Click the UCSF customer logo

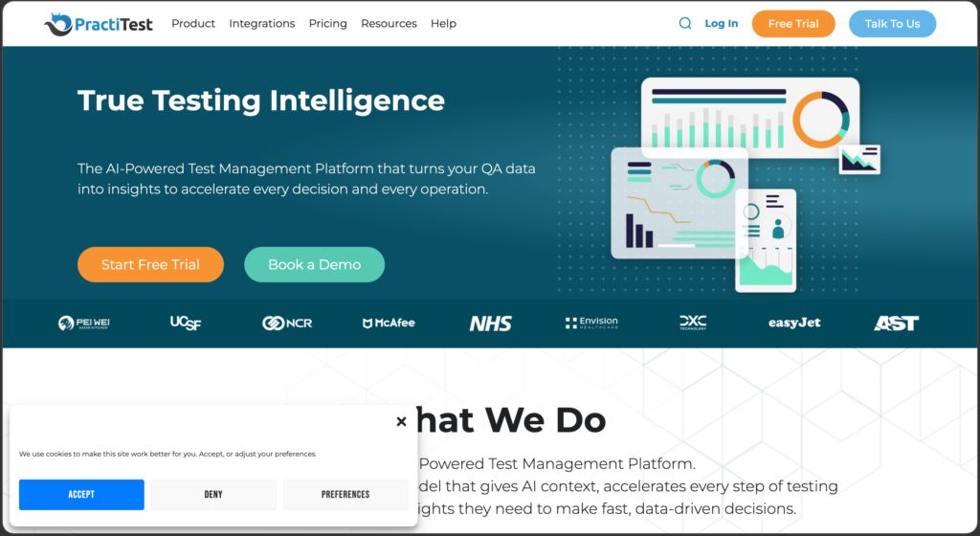pyautogui.click(x=186, y=323)
